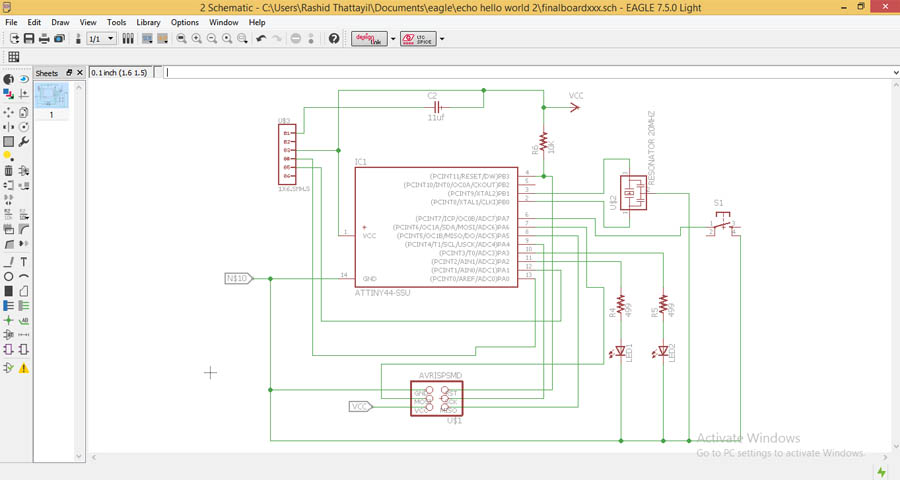Select the Name tool
900x480 pixels.
pyautogui.click(x=8, y=214)
